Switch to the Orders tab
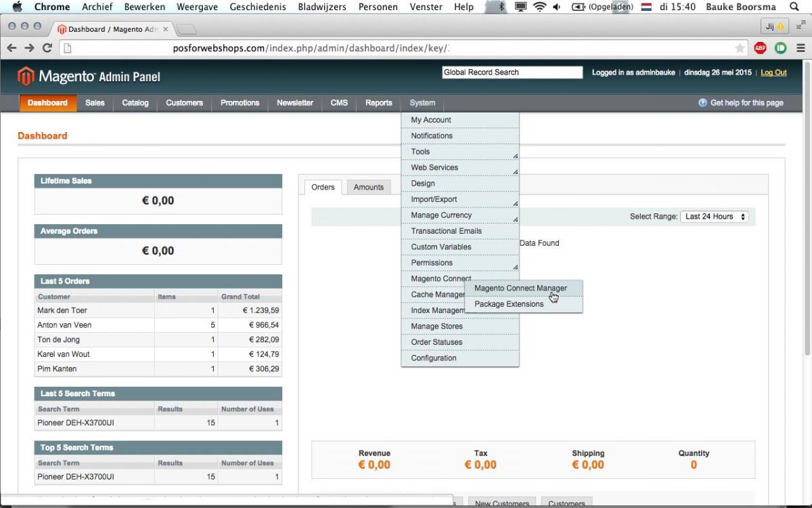 pyautogui.click(x=323, y=188)
